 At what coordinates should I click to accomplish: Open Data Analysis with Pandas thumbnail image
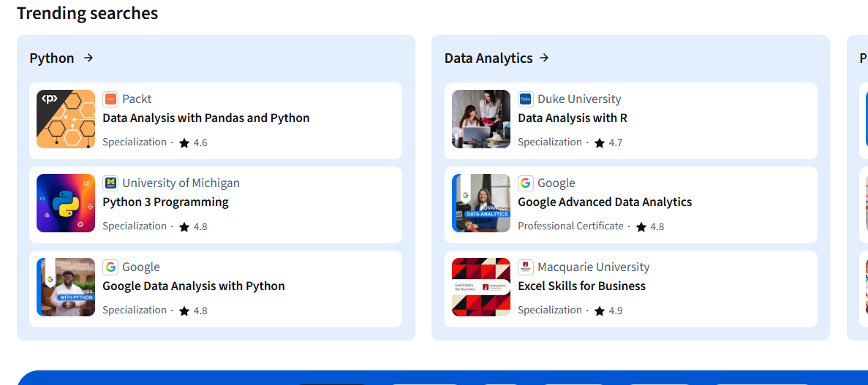66,119
